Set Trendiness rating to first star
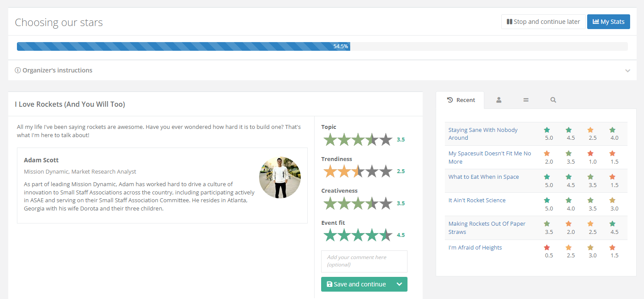Image resolution: width=644 pixels, height=299 pixels. pos(330,171)
